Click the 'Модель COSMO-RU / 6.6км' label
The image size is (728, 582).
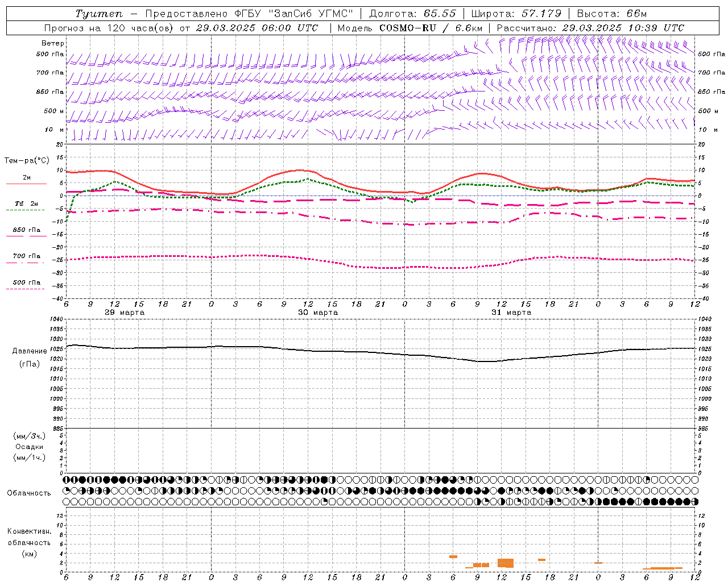pos(410,28)
